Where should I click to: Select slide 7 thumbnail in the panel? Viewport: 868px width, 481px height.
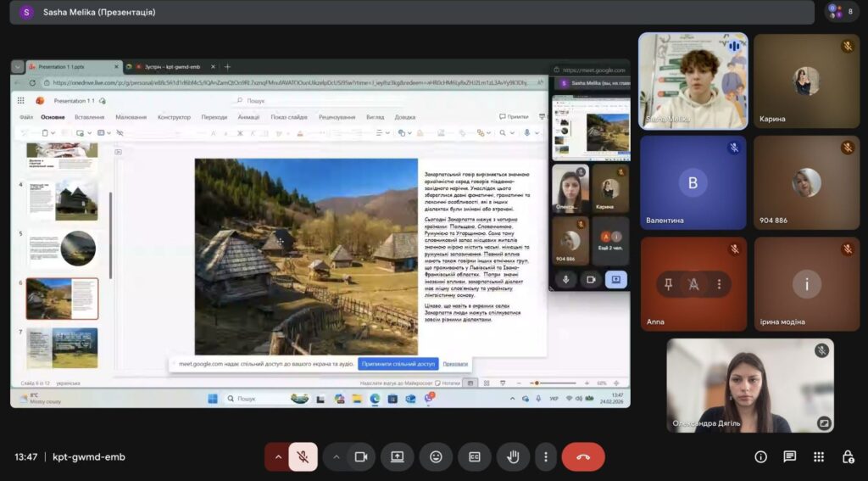[x=62, y=348]
